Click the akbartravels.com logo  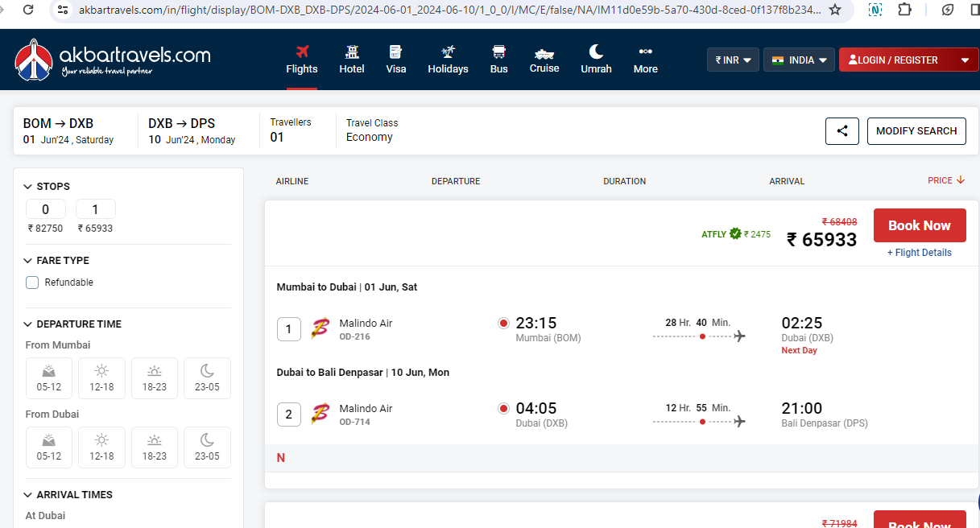(x=113, y=60)
